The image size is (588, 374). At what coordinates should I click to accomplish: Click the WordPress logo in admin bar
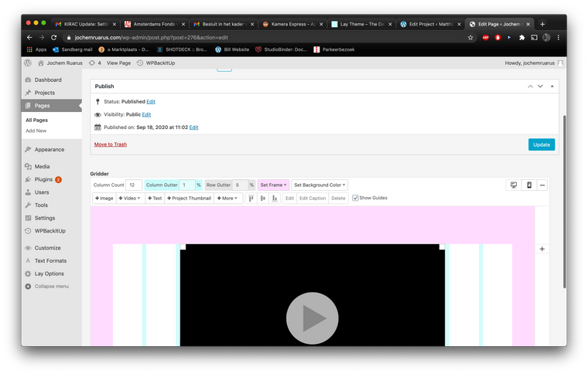tap(28, 63)
